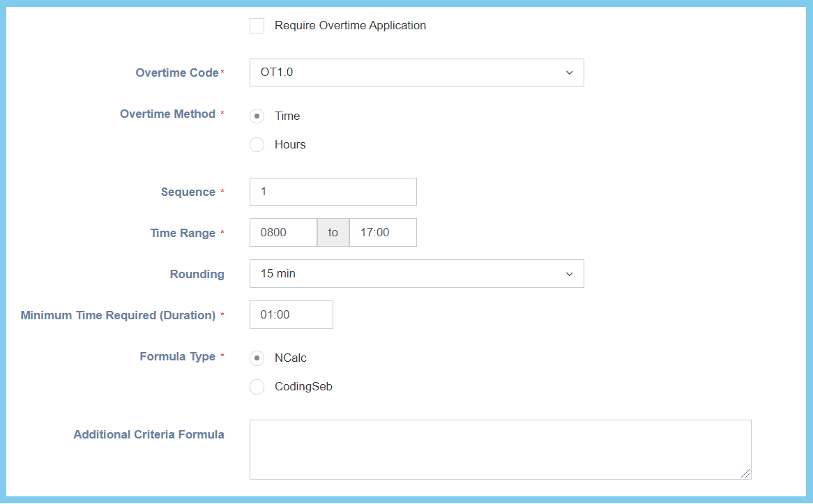Image resolution: width=813 pixels, height=504 pixels.
Task: Click the Time Range end field showing 17:00
Action: tap(382, 233)
